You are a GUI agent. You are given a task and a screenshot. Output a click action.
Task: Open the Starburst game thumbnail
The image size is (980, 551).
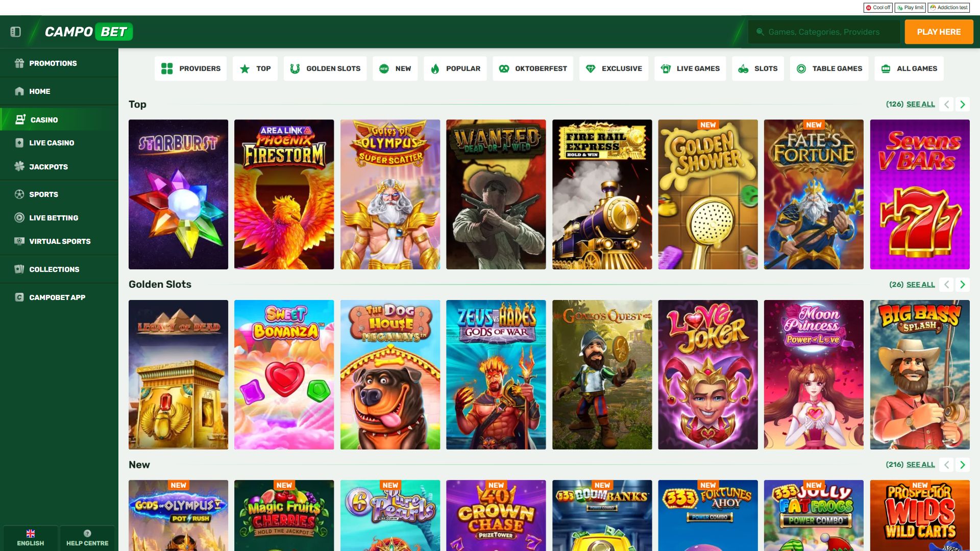[178, 194]
